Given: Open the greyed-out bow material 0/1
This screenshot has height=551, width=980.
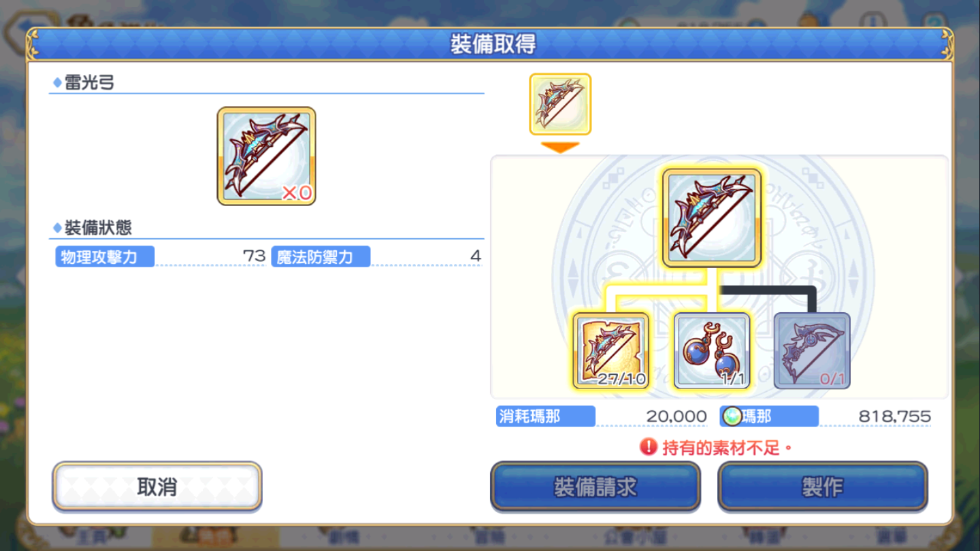Looking at the screenshot, I should click(x=812, y=350).
